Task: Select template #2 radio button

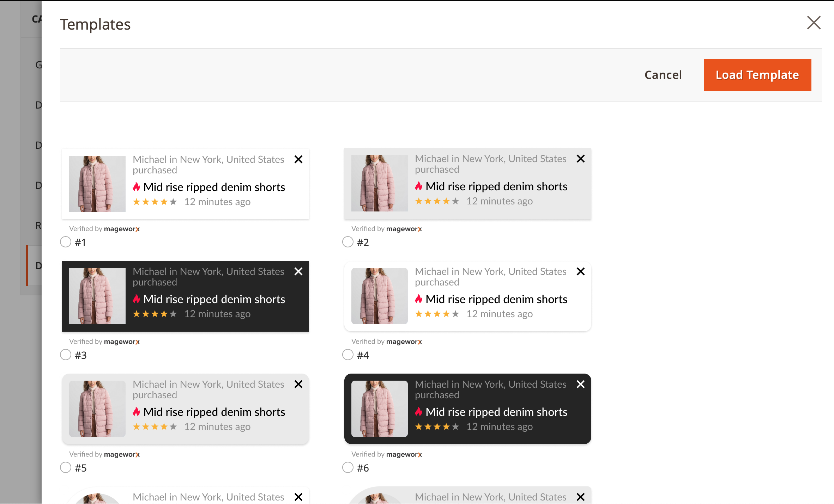Action: (x=348, y=242)
